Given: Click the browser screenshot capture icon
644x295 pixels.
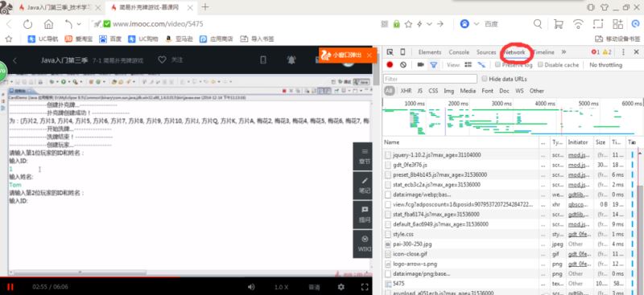Looking at the screenshot, I should [x=597, y=24].
